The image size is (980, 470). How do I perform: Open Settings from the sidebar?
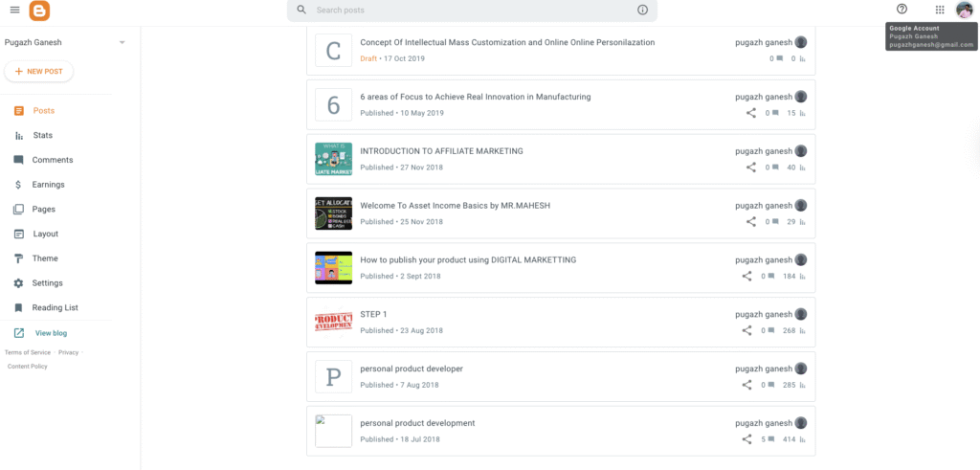point(47,283)
